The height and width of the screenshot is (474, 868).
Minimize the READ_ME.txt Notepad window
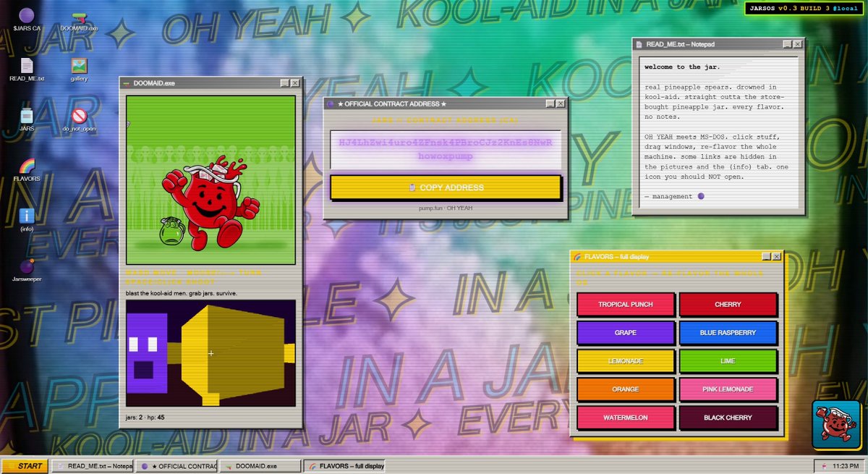click(x=788, y=44)
